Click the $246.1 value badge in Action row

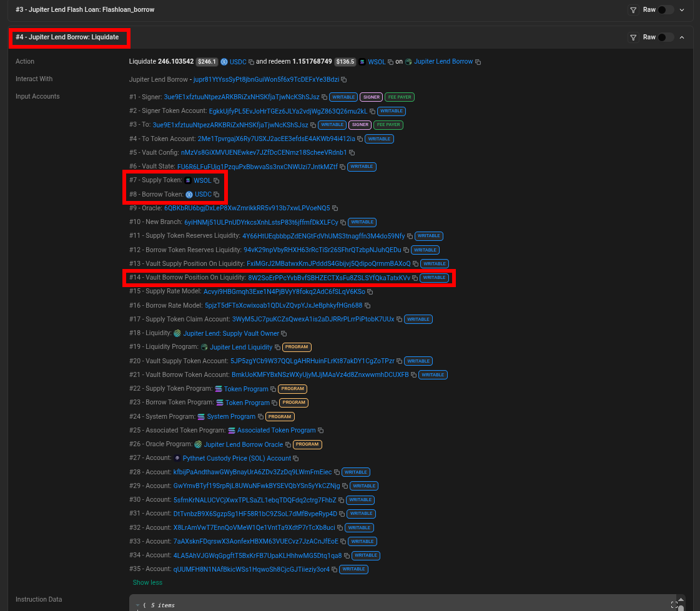(207, 62)
